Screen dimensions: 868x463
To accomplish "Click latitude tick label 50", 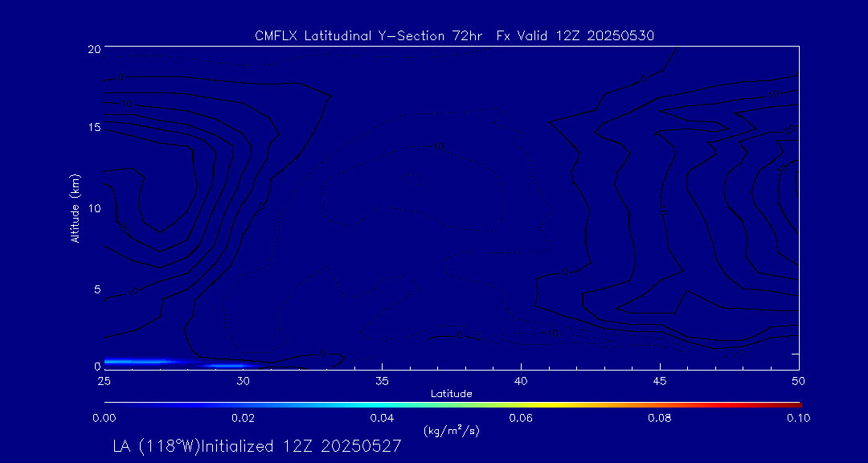I will [799, 381].
